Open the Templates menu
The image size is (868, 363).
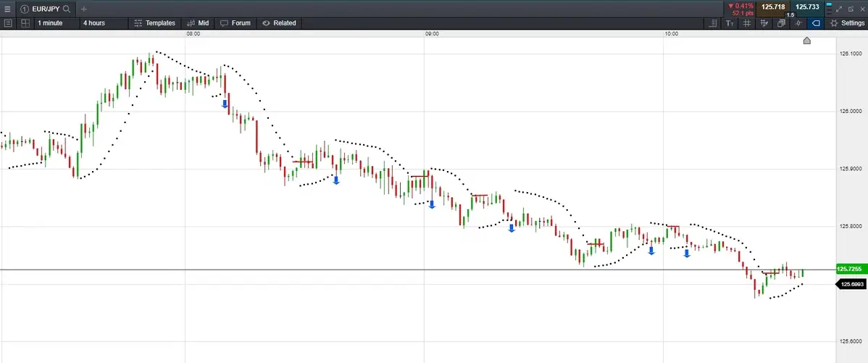(154, 23)
